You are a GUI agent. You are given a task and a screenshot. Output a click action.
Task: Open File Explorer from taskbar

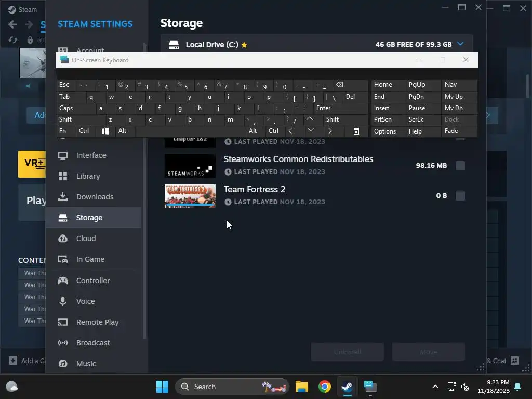pos(302,387)
